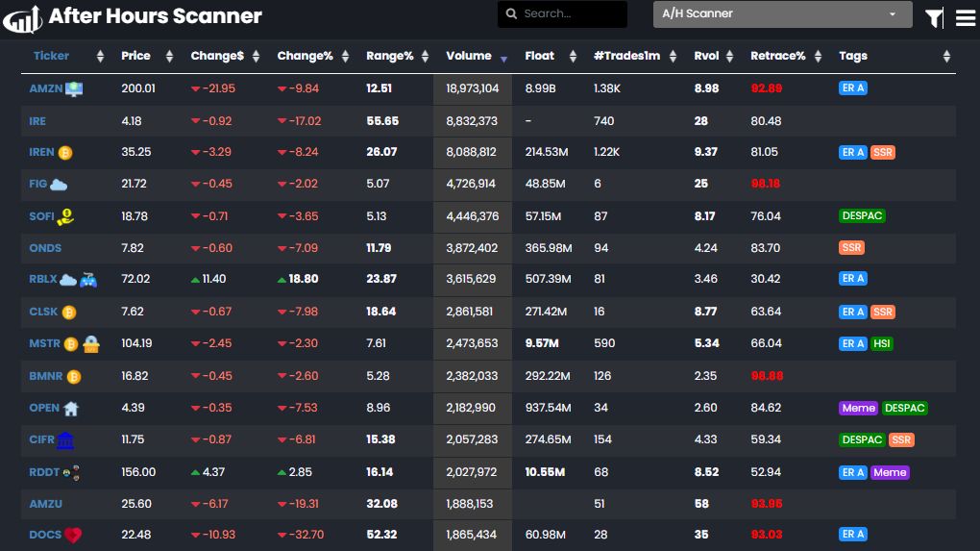Image resolution: width=980 pixels, height=551 pixels.
Task: Sort by the Rvol column
Action: 729,57
